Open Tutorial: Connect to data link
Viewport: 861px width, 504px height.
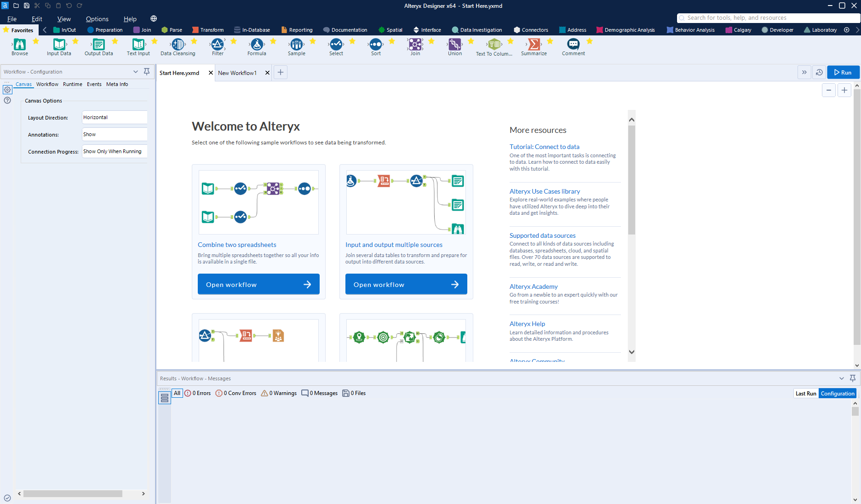pos(544,147)
